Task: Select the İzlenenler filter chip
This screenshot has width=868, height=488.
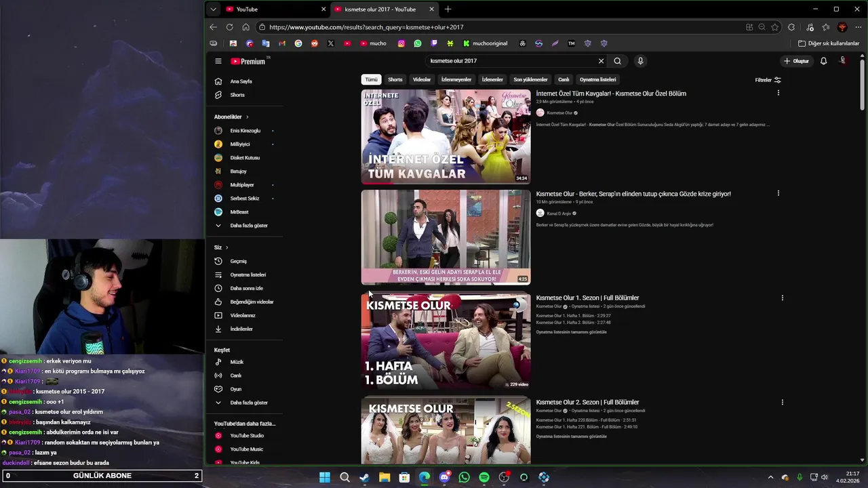Action: [492, 80]
